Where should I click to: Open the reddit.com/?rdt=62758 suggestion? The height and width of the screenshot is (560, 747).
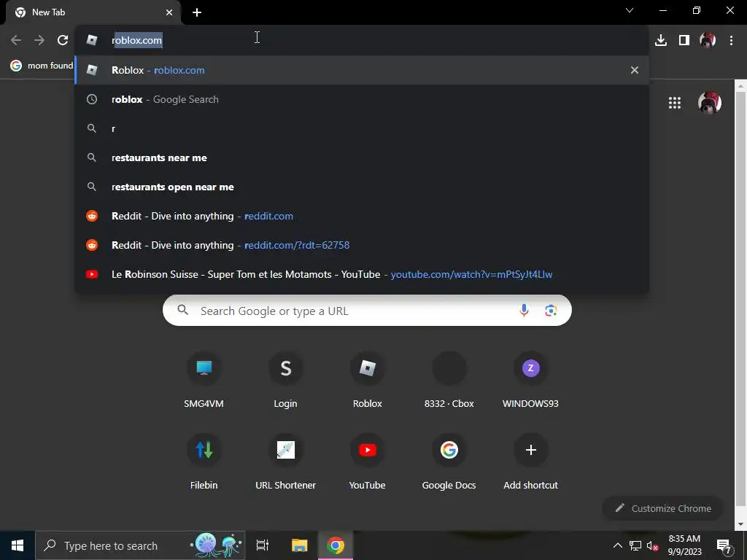tap(362, 245)
